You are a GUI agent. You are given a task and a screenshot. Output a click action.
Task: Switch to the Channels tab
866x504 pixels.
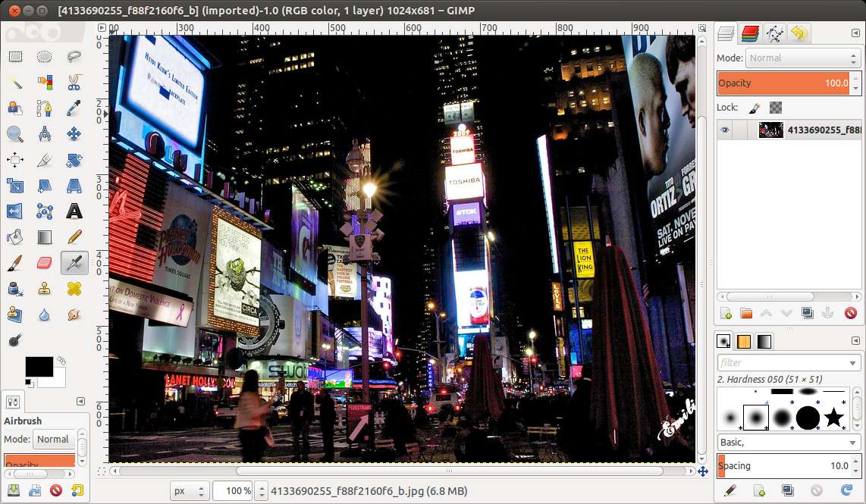pos(750,33)
